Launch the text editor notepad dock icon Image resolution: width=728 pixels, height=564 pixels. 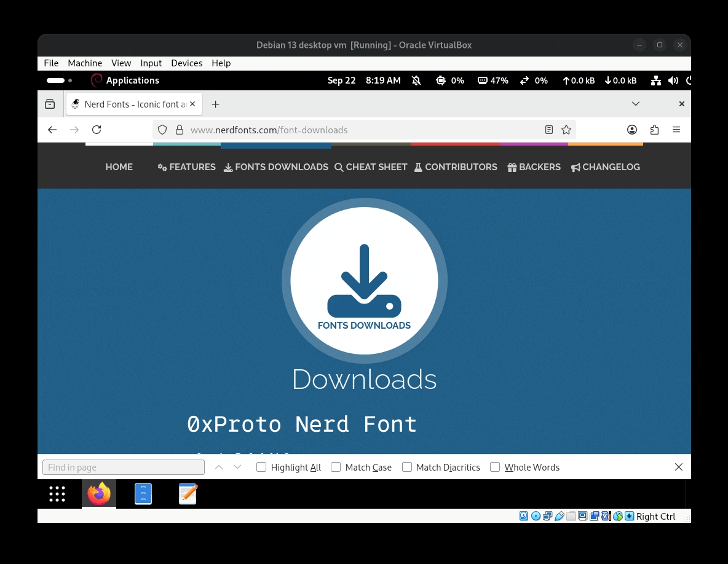pyautogui.click(x=188, y=494)
